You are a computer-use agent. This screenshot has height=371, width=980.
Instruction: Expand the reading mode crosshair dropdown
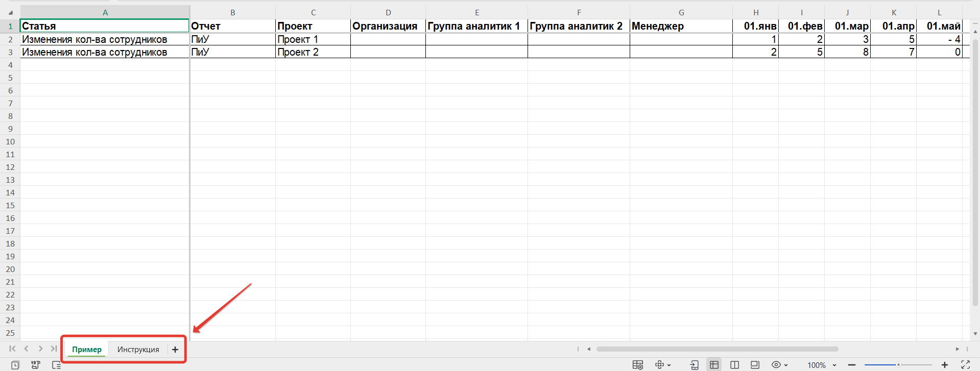pos(669,365)
